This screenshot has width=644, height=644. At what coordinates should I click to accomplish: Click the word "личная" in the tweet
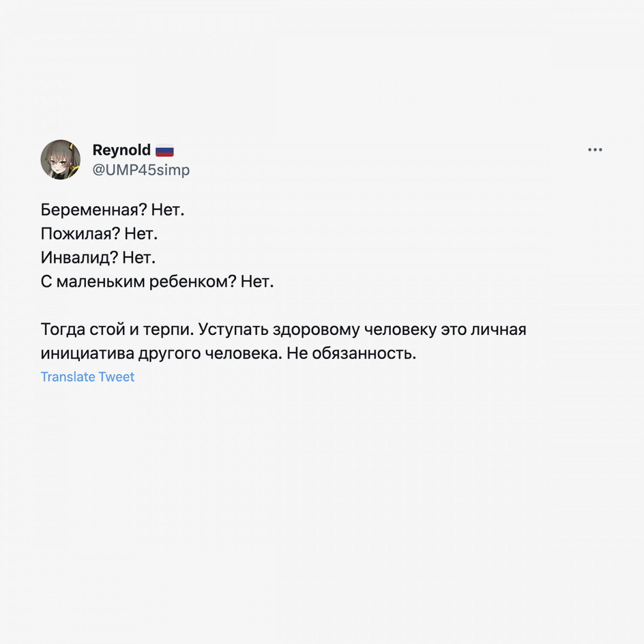498,330
